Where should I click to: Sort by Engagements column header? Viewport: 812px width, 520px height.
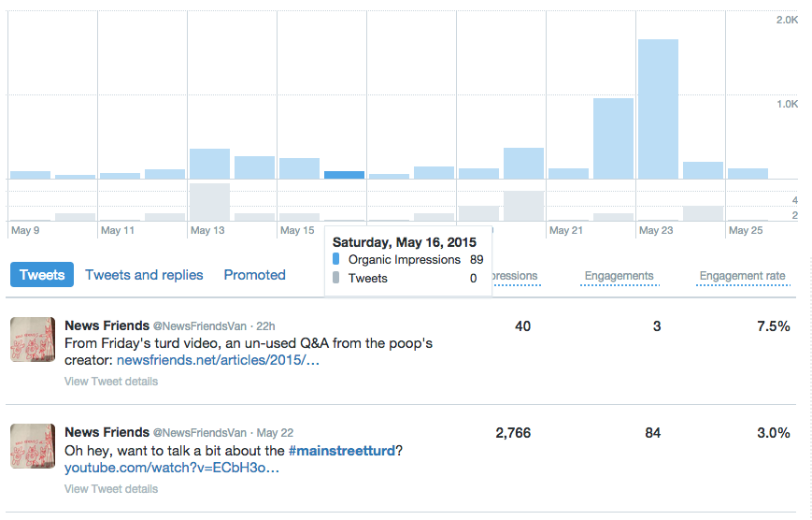tap(619, 276)
